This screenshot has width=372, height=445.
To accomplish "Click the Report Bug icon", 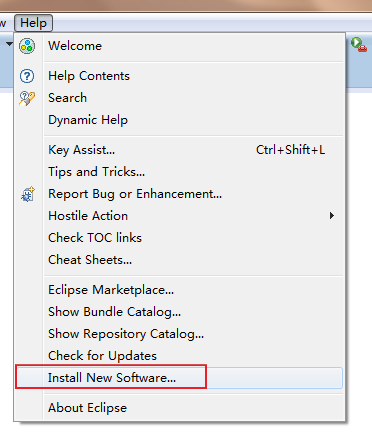I will (x=28, y=194).
